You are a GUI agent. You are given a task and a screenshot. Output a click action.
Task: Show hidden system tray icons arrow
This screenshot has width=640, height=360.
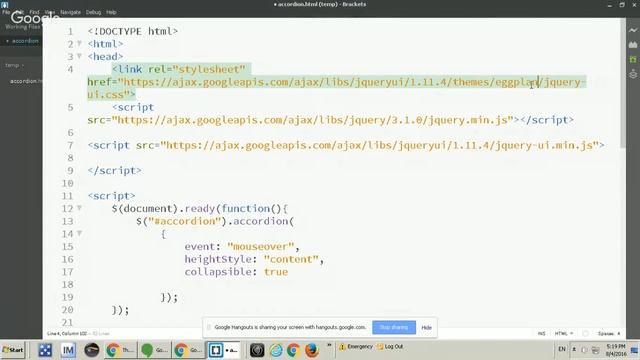click(x=574, y=350)
